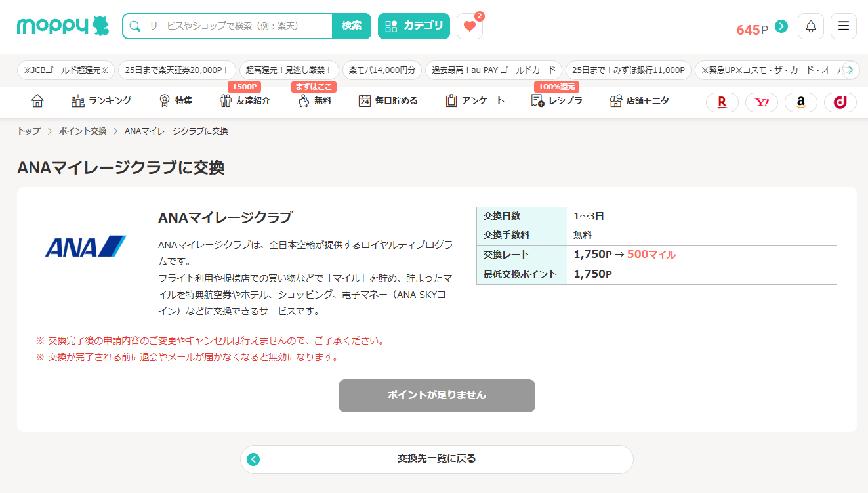The height and width of the screenshot is (493, 868).
Task: Open アンケート menu item
Action: tap(475, 100)
